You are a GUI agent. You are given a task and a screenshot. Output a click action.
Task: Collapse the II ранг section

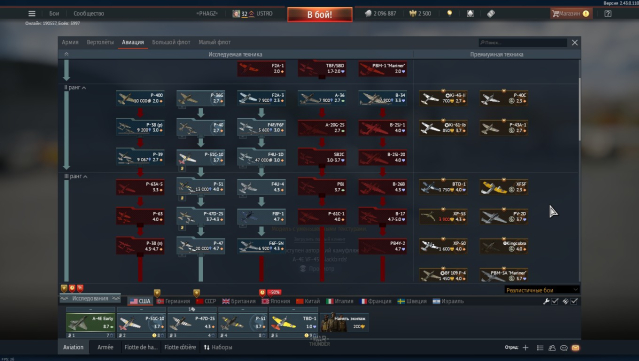point(75,88)
